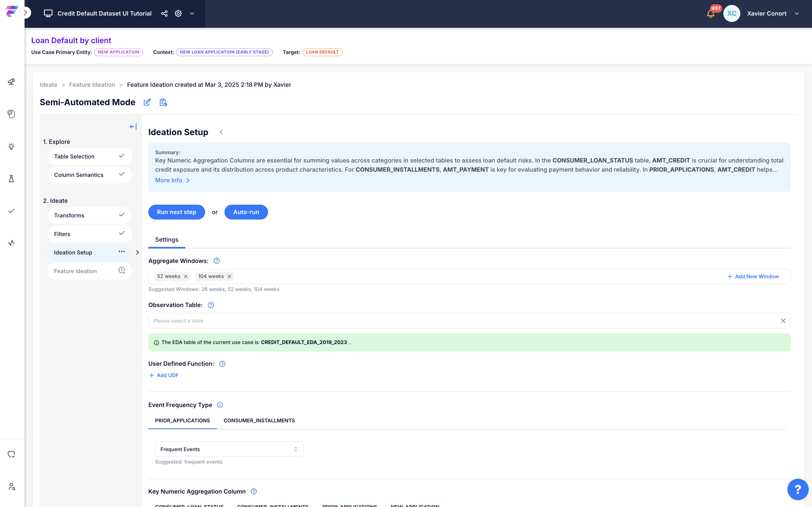Collapse the steps panel arrow
The image size is (812, 507).
[x=133, y=126]
